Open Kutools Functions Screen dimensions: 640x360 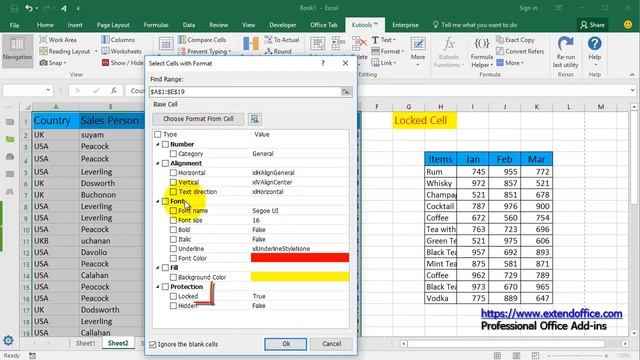(449, 52)
